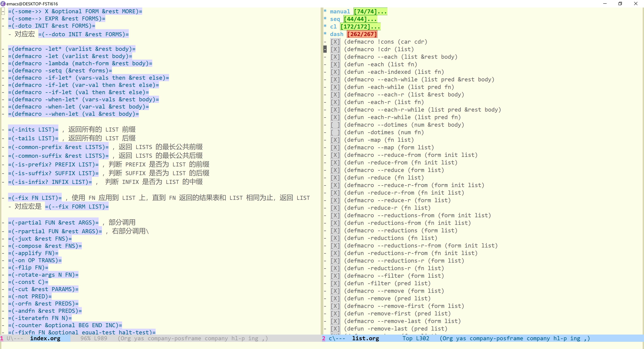The height and width of the screenshot is (349, 644).
Task: Click the list.org buffer name in modeline
Action: tap(365, 338)
